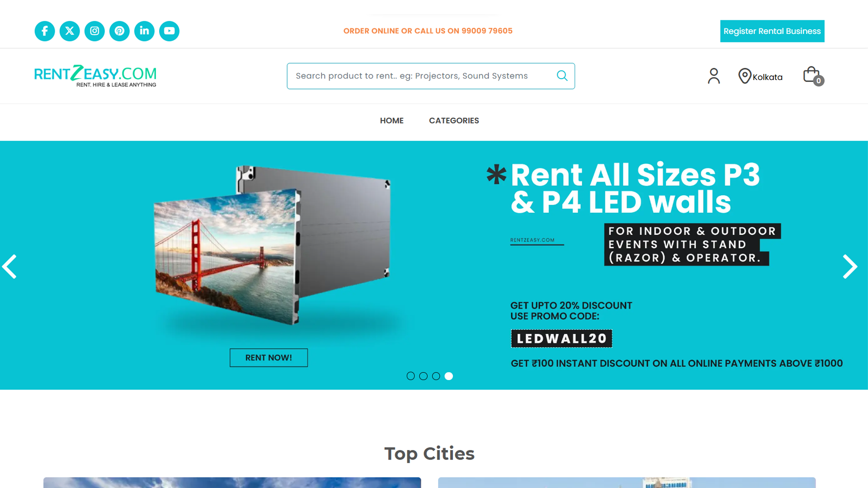
Task: Select the second carousel slide dot
Action: [x=423, y=376]
